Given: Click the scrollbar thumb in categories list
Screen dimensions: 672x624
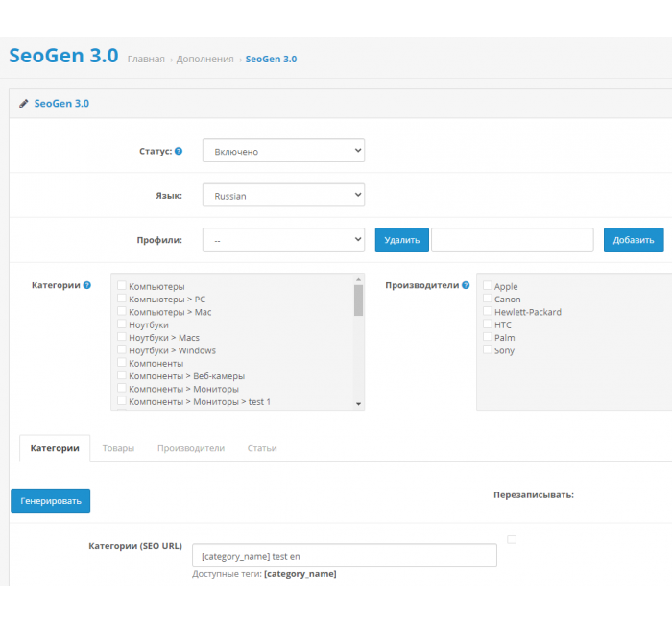Looking at the screenshot, I should 359,300.
